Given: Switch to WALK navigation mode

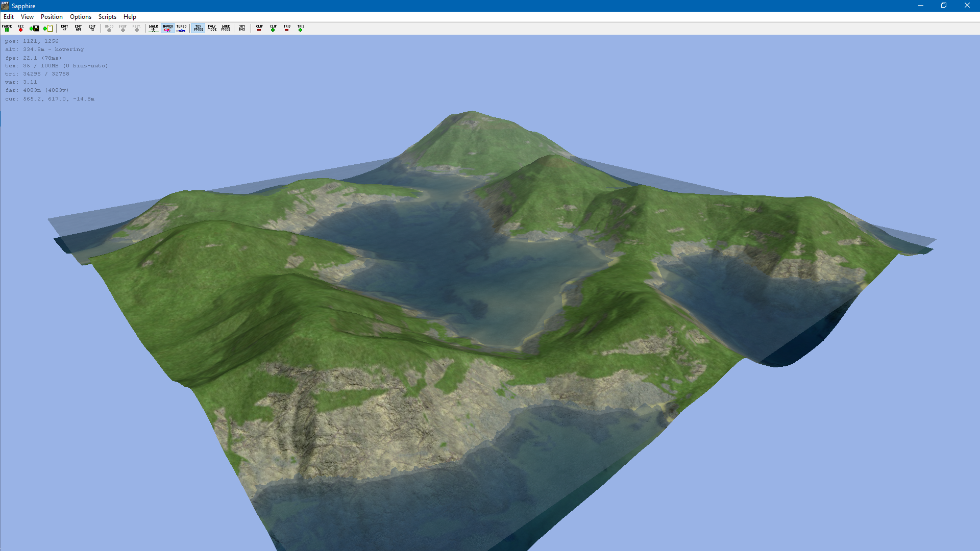Looking at the screenshot, I should coord(154,28).
